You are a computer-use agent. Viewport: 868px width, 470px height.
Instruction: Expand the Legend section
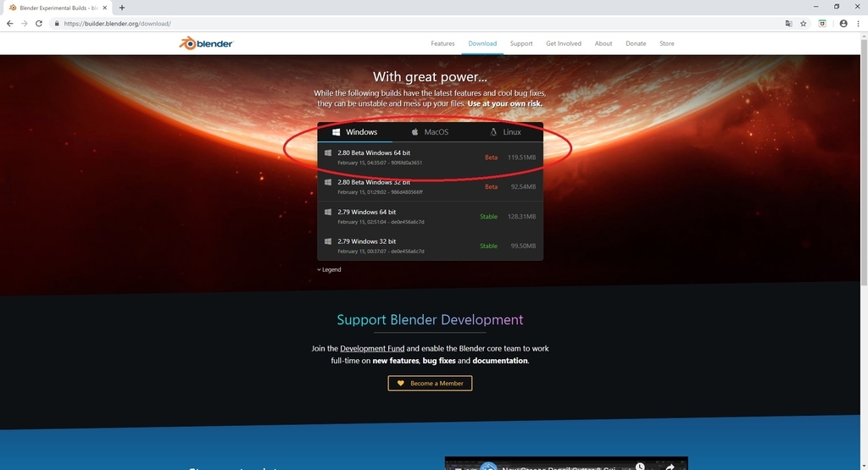click(x=329, y=270)
